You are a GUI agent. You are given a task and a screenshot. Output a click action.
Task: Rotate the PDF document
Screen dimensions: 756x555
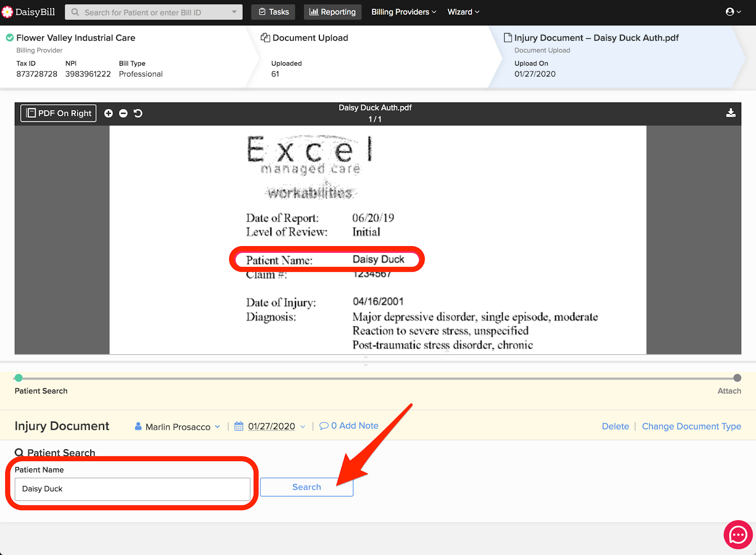[x=138, y=113]
